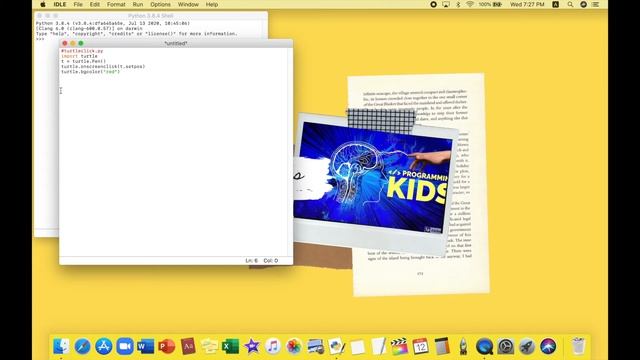Click the 't = turtle.Pen()' line
The image size is (640, 360).
coord(83,61)
